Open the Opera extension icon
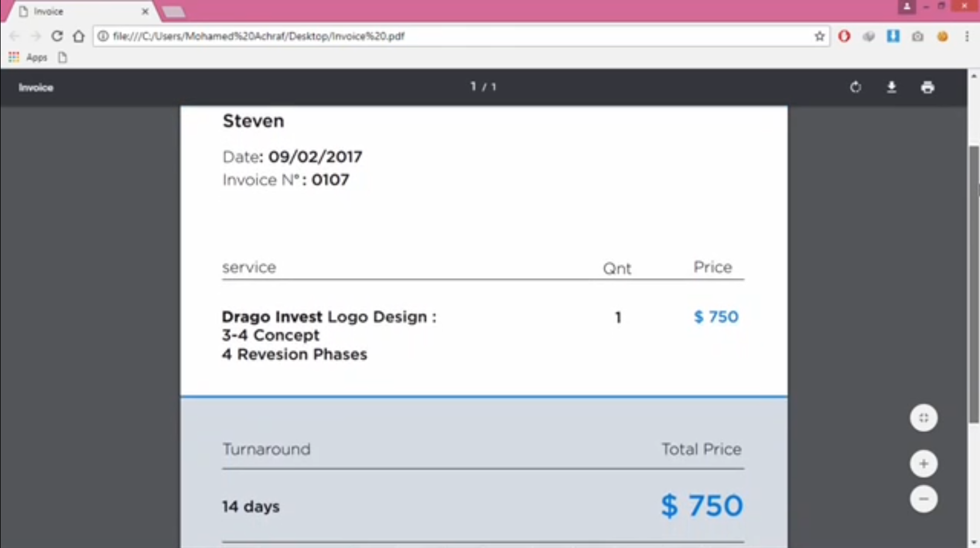This screenshot has width=980, height=548. (844, 36)
